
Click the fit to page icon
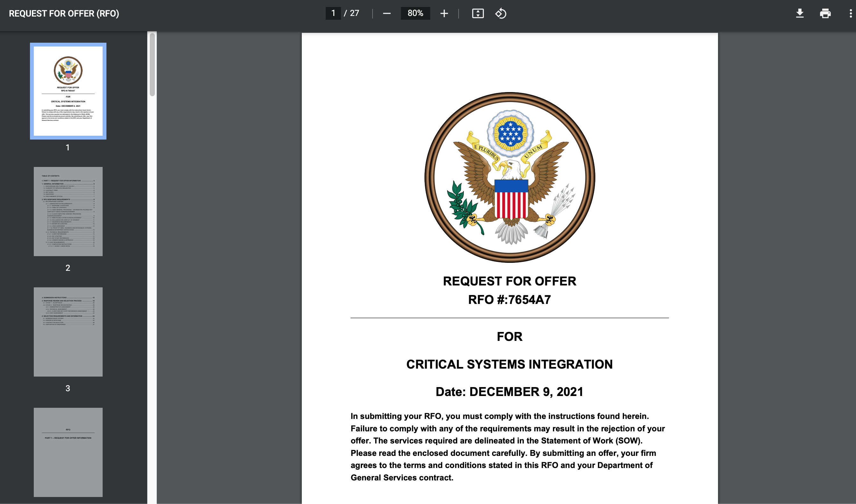coord(478,14)
